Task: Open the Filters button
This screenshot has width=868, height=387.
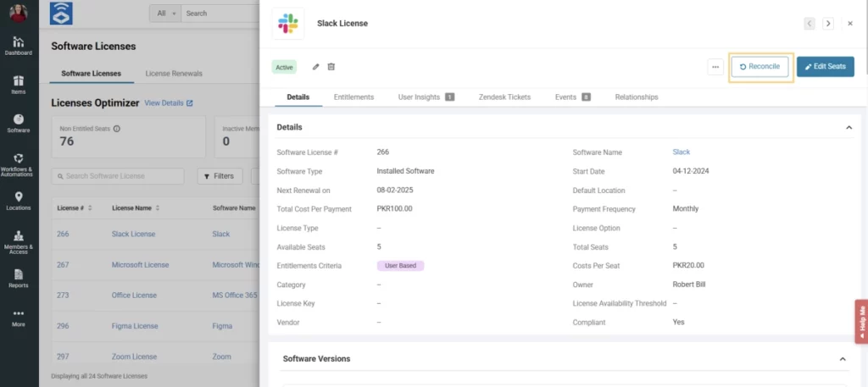Action: click(x=219, y=176)
